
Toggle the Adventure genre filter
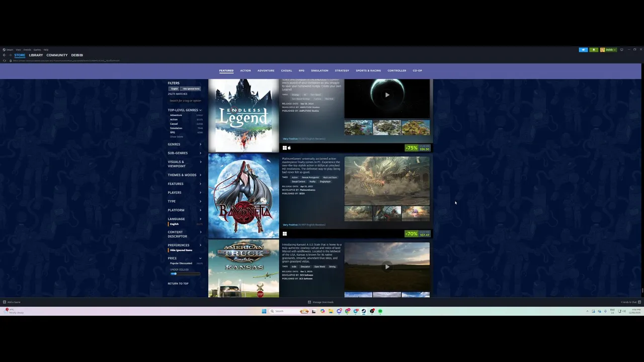[x=186, y=115]
